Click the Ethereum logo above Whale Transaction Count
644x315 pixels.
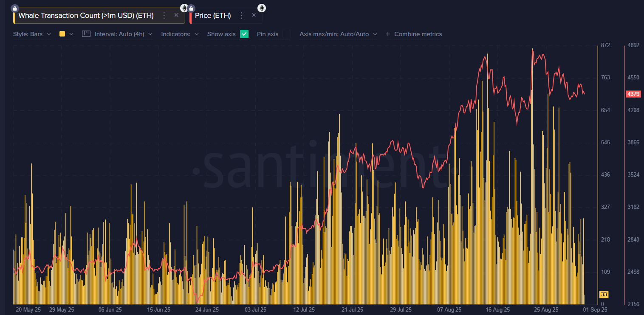(184, 8)
